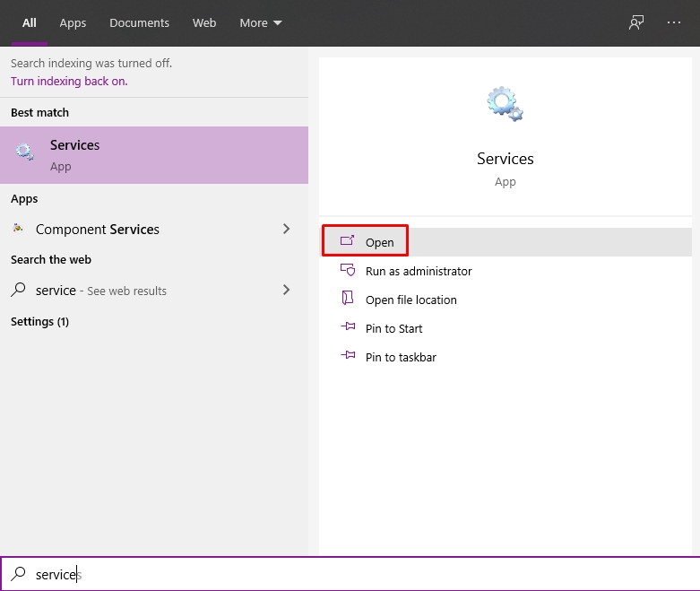Select the Settings (1) results group

[x=39, y=322]
